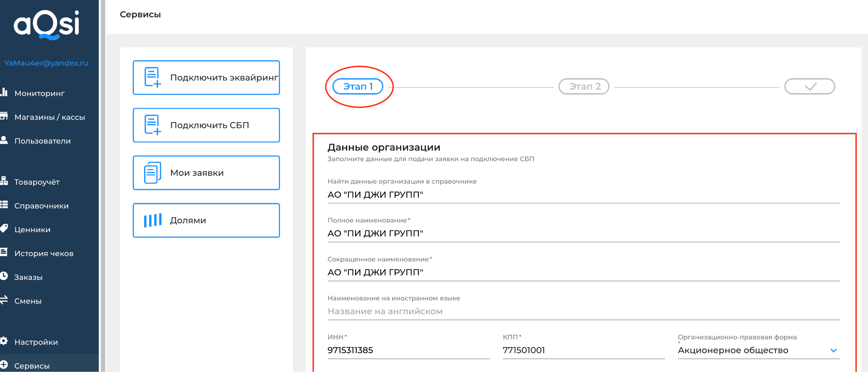Open История чеков in the sidebar
This screenshot has height=372, width=868.
pos(44,253)
